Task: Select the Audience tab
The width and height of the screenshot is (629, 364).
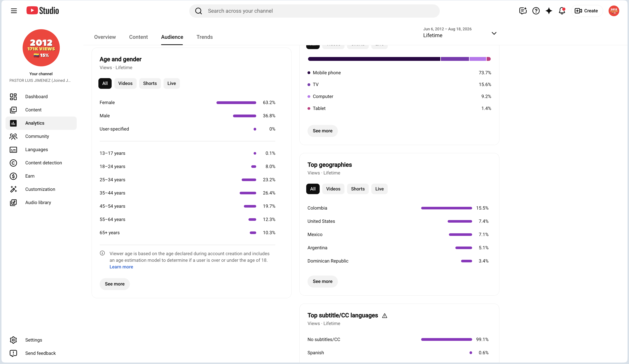Action: pyautogui.click(x=172, y=37)
